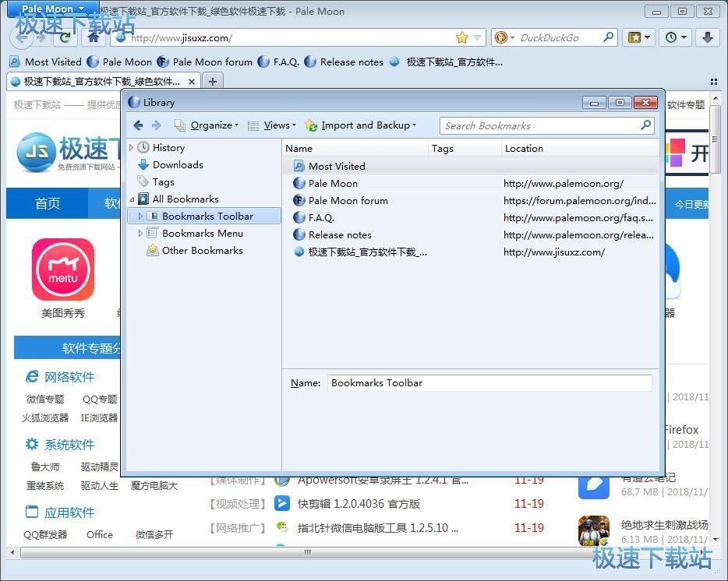This screenshot has width=728, height=581.
Task: Open 应用软件 category link
Action: [x=69, y=512]
